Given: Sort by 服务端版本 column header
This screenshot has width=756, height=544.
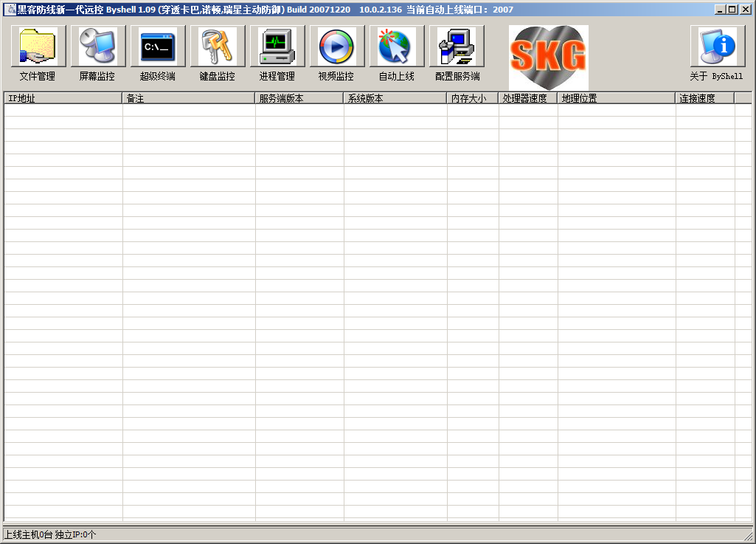Looking at the screenshot, I should (299, 98).
